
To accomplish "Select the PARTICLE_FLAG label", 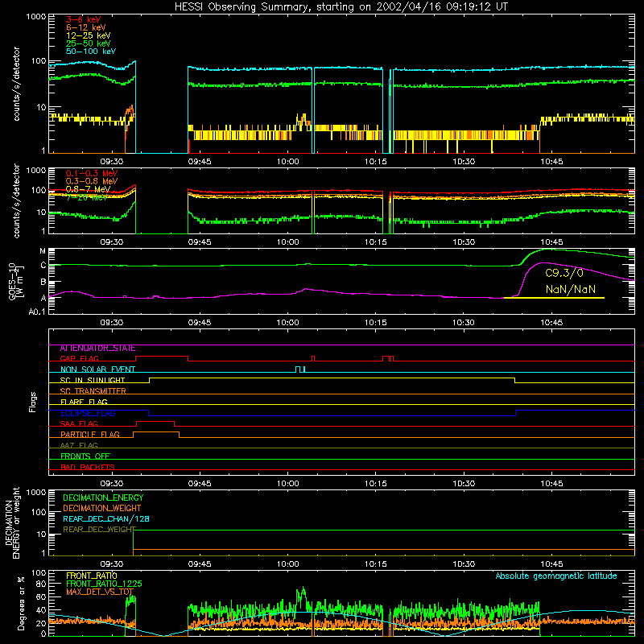I will (90, 435).
